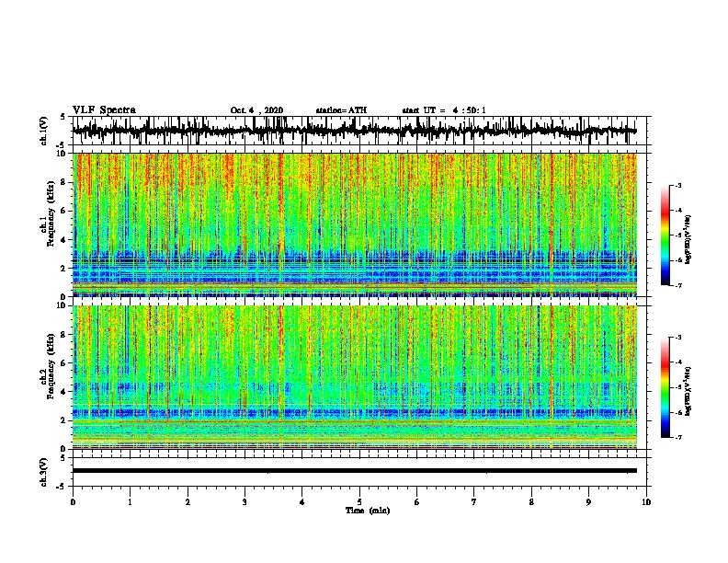This screenshot has height=563, width=728.
Task: Click the ch.1 color scale bar
Action: tap(665, 236)
